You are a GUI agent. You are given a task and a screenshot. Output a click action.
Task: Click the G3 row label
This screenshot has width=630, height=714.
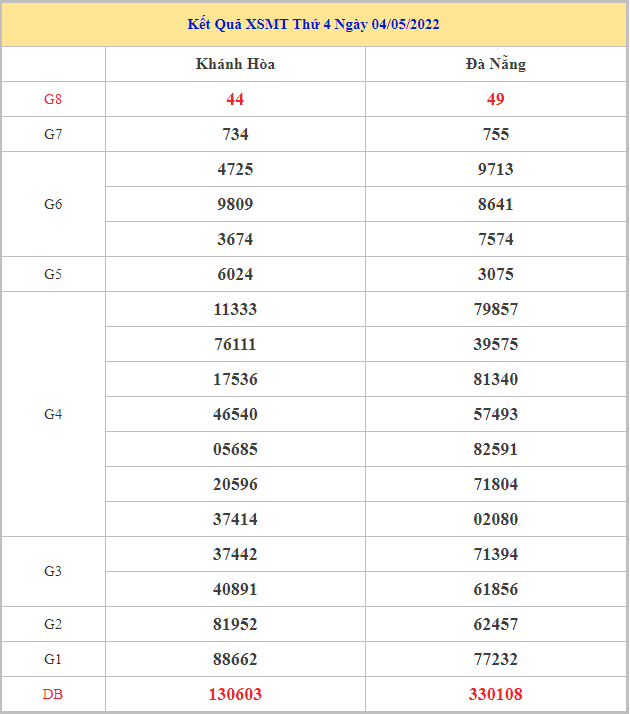point(53,571)
